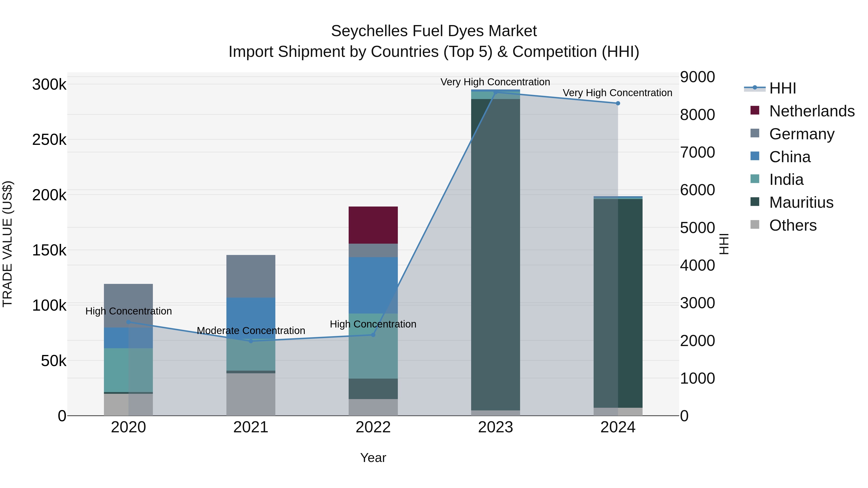Click the 2024 x-axis tick label
The image size is (868, 488).
pos(618,427)
